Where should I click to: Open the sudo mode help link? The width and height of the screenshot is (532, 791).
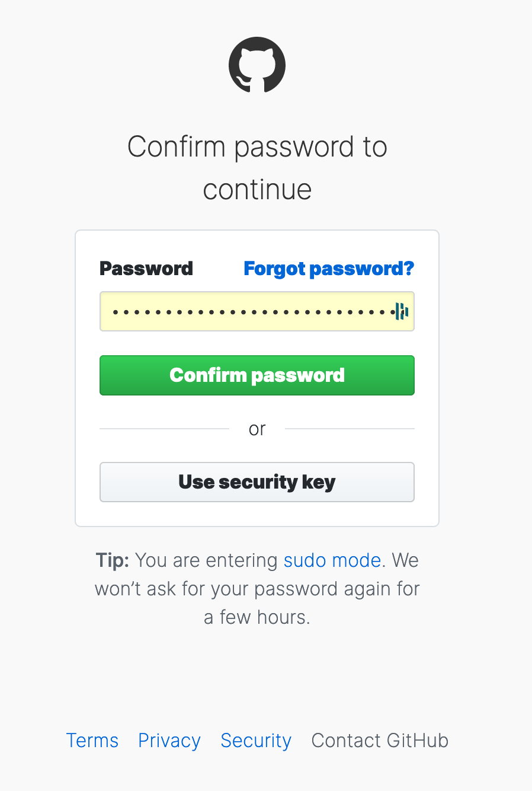click(332, 560)
